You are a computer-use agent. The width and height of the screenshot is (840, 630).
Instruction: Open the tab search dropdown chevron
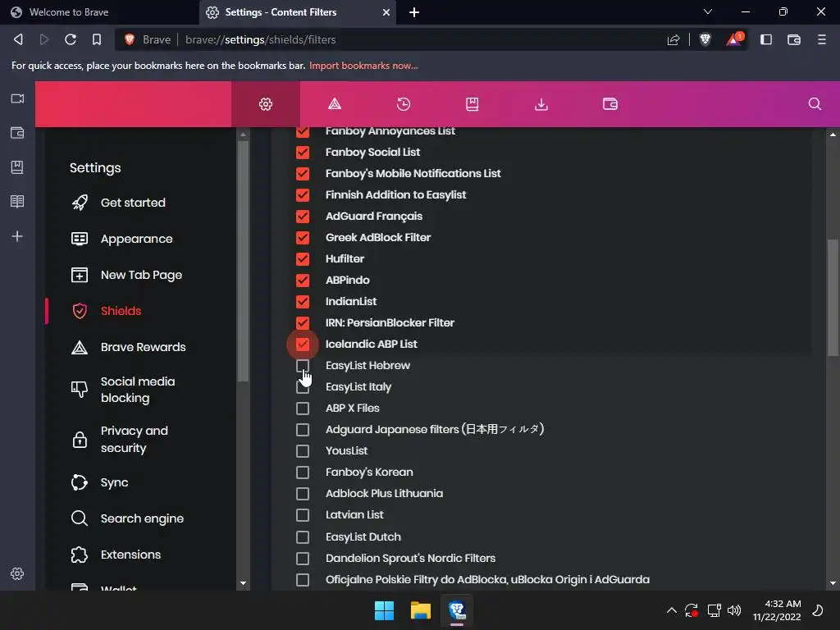pos(708,11)
